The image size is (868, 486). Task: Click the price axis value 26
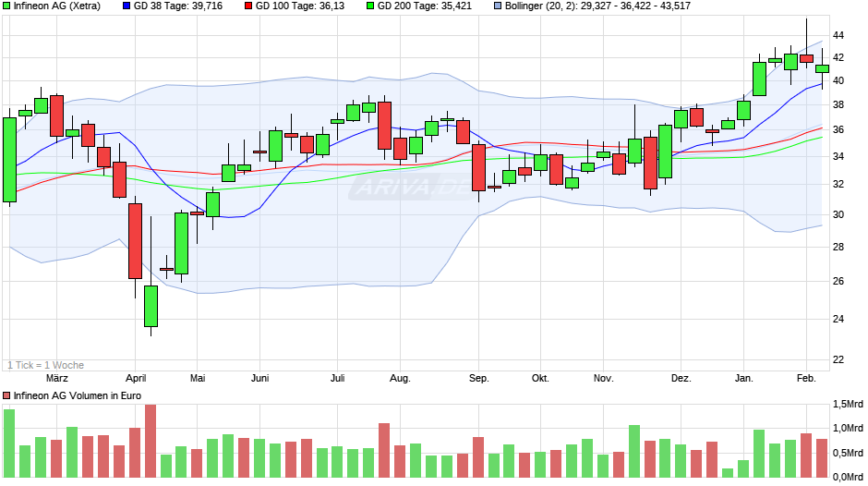[x=838, y=281]
